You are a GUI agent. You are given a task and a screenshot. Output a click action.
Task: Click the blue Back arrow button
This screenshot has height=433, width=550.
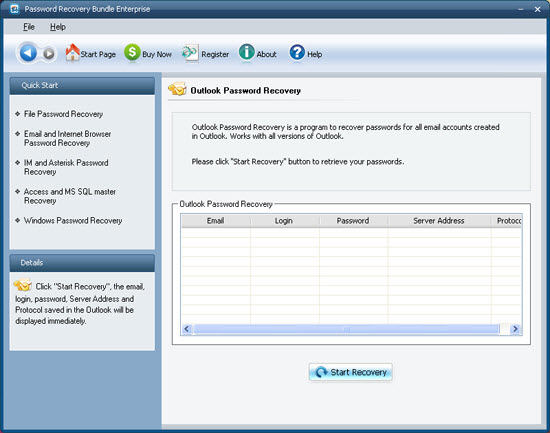(x=28, y=53)
